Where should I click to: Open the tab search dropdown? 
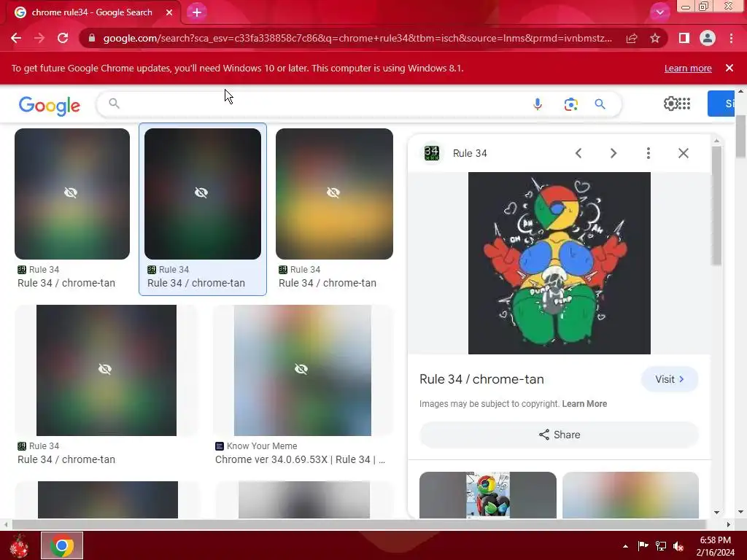659,12
